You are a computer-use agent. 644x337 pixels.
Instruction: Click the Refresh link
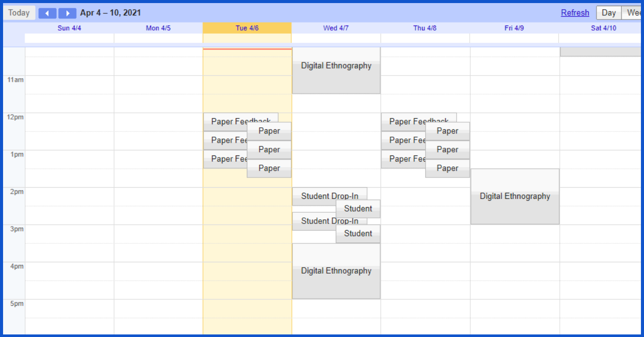pyautogui.click(x=575, y=13)
